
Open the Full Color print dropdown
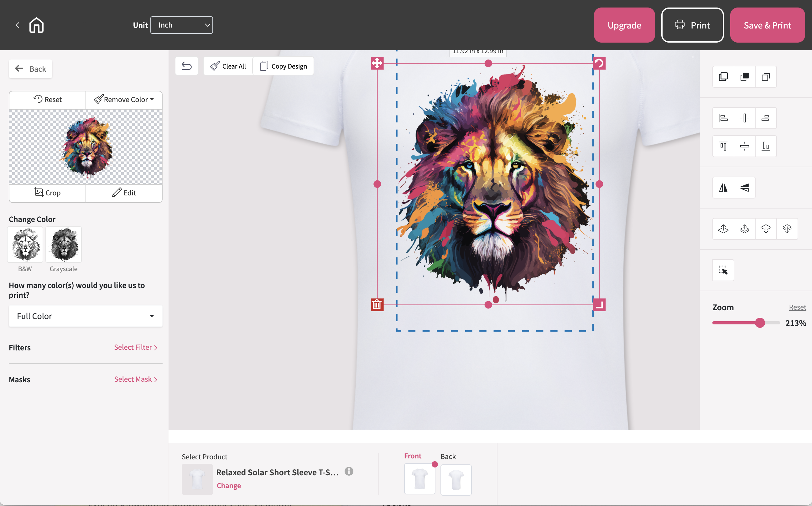[86, 316]
